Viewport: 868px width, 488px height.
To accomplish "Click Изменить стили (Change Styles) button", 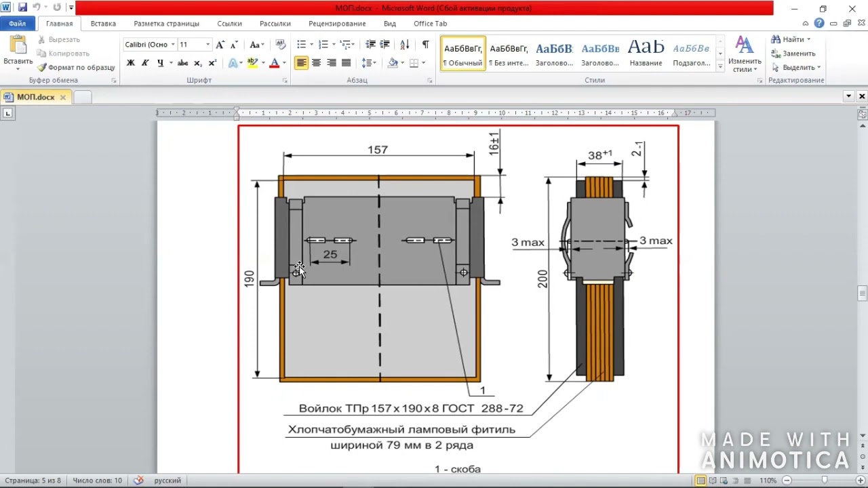I will 744,54.
